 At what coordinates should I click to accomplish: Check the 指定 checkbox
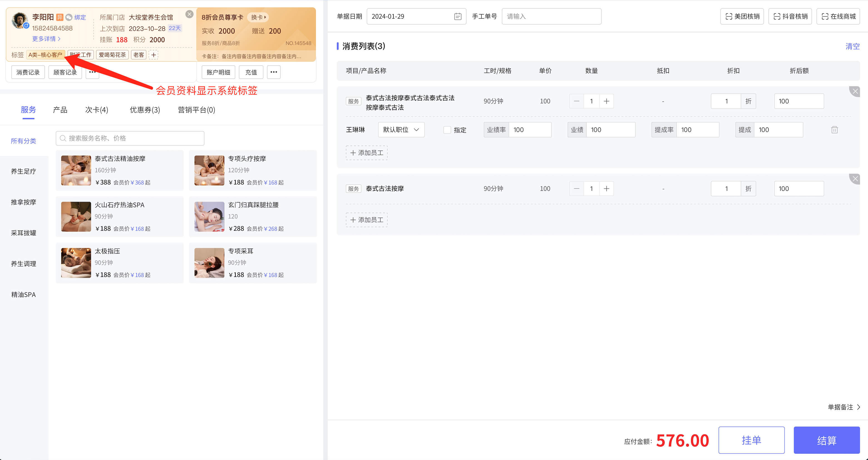tap(447, 130)
